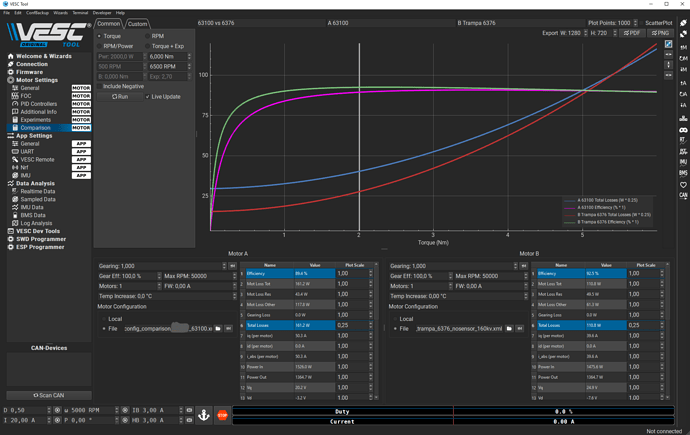Switch to the Custom tab
The image size is (690, 435).
coord(137,24)
